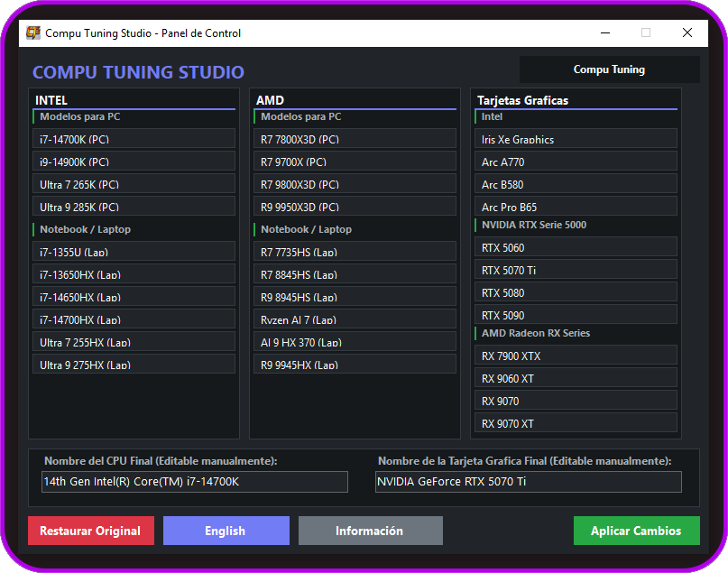Viewport: 728px width, 573px height.
Task: Click AMD Notebook / Laptop section label
Action: 307,229
